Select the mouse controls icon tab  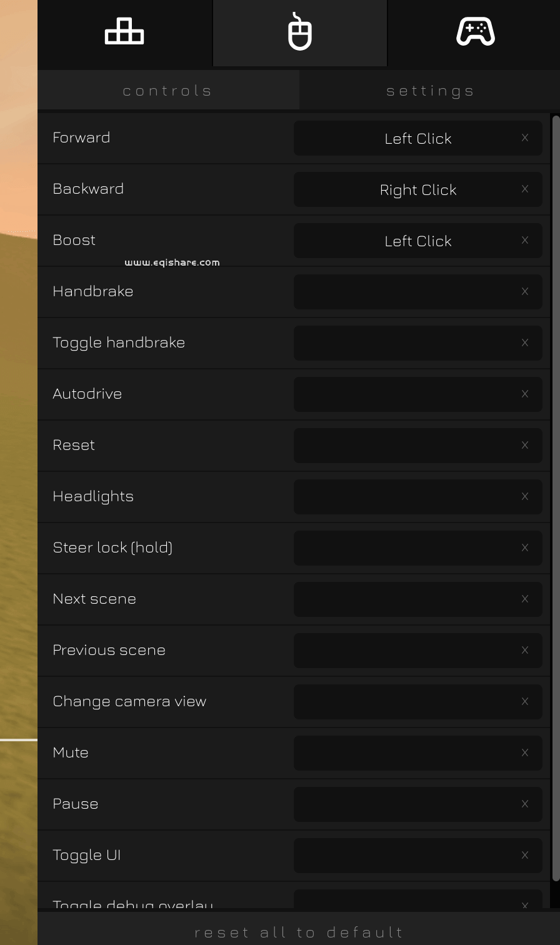pos(300,32)
